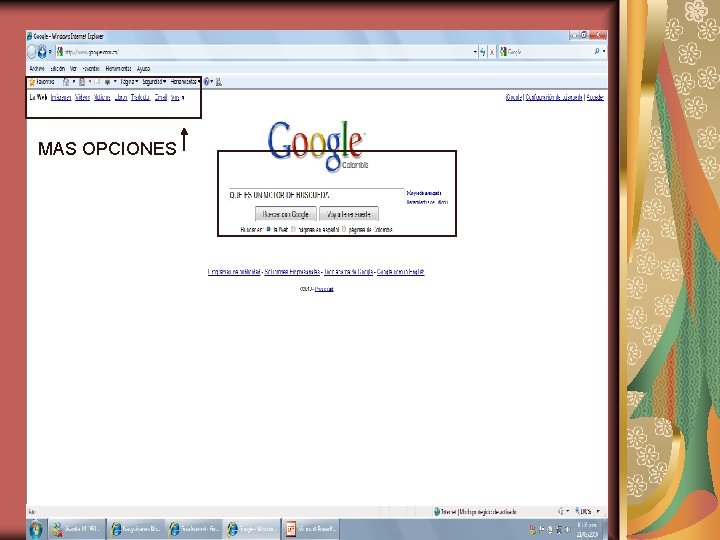Click the Windows Start orb
Screen dimensions: 720x540
pos(36,529)
